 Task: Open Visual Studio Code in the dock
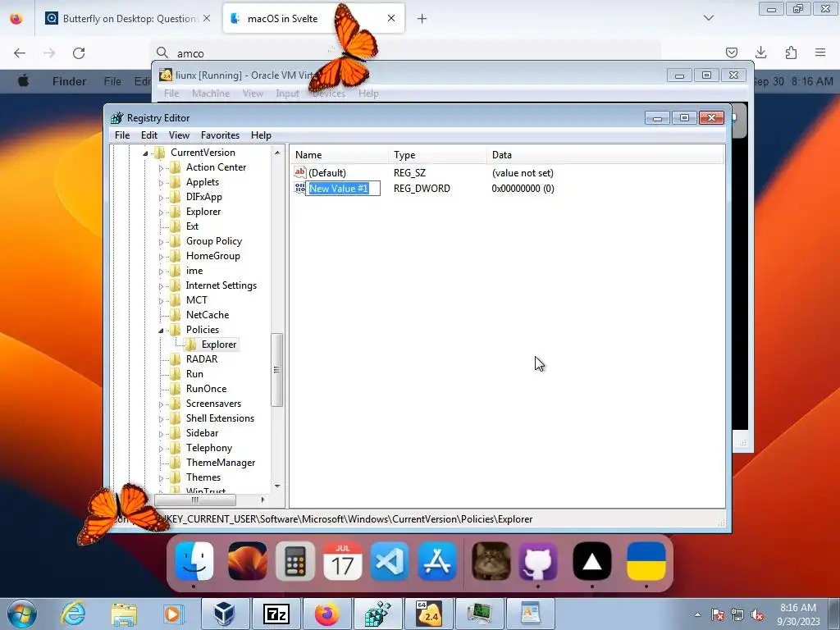pyautogui.click(x=390, y=561)
